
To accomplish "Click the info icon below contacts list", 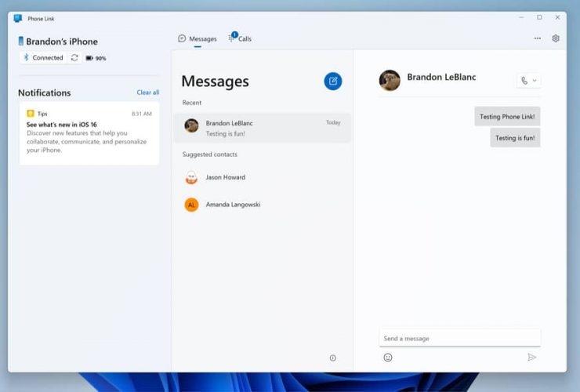I will click(332, 358).
